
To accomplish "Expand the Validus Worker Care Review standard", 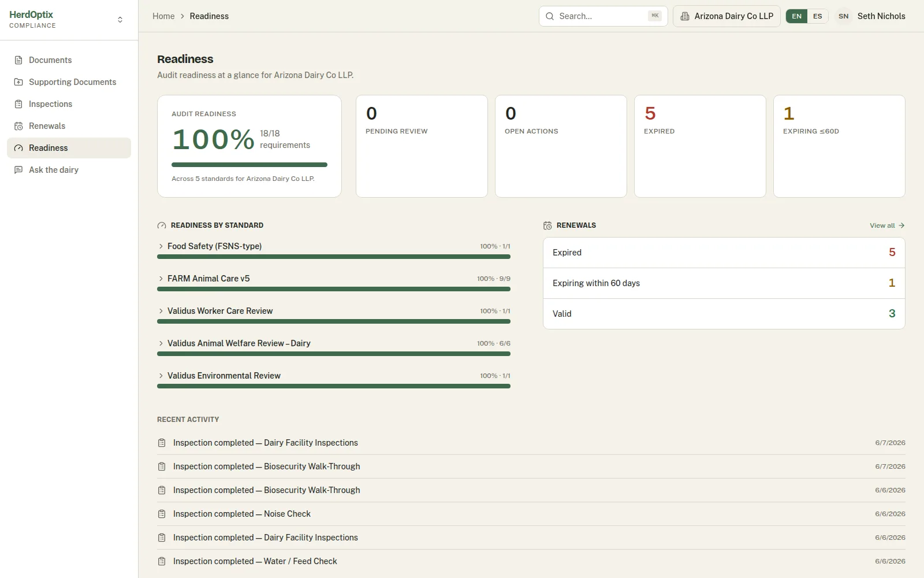I will (161, 311).
